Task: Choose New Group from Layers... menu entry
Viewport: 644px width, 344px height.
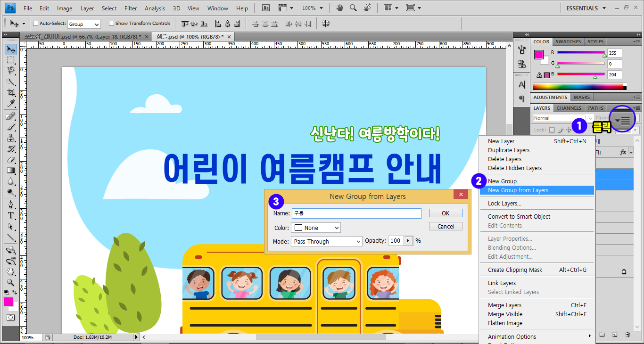Action: pos(537,190)
